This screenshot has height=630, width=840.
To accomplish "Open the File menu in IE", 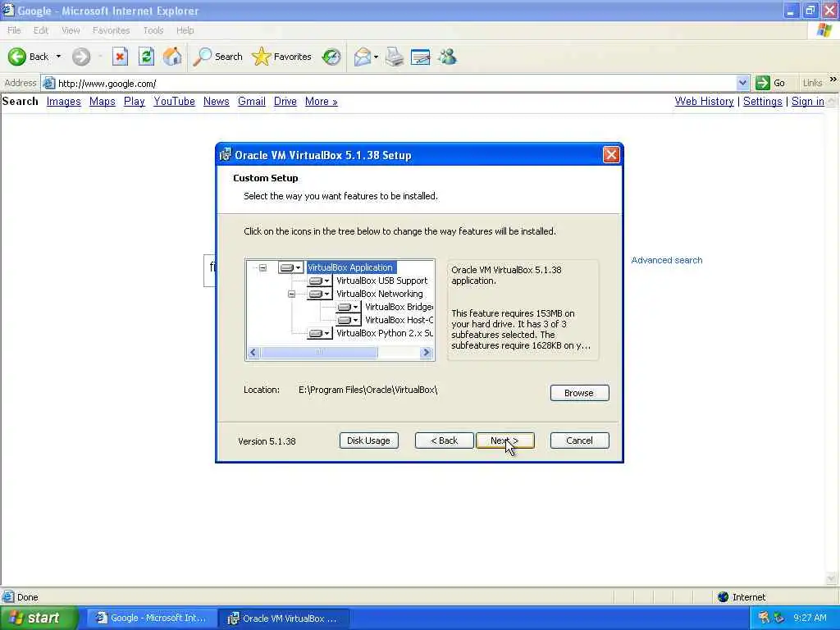I will click(14, 30).
